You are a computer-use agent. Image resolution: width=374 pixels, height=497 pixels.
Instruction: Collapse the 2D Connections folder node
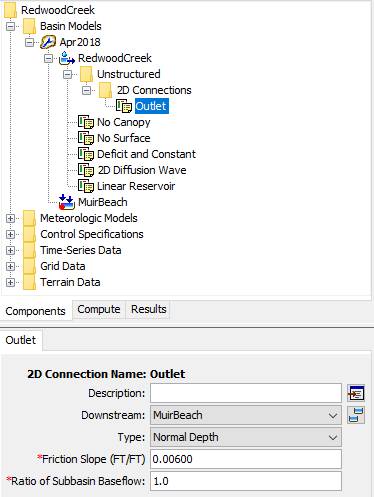pos(86,90)
